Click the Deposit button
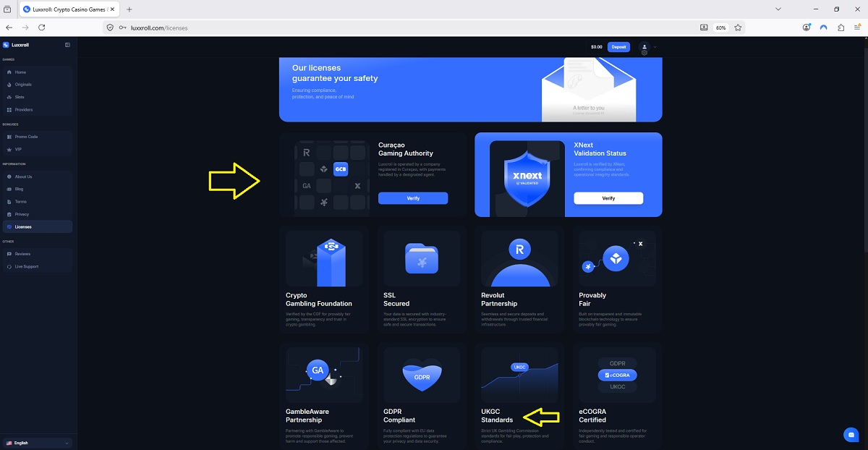 618,47
